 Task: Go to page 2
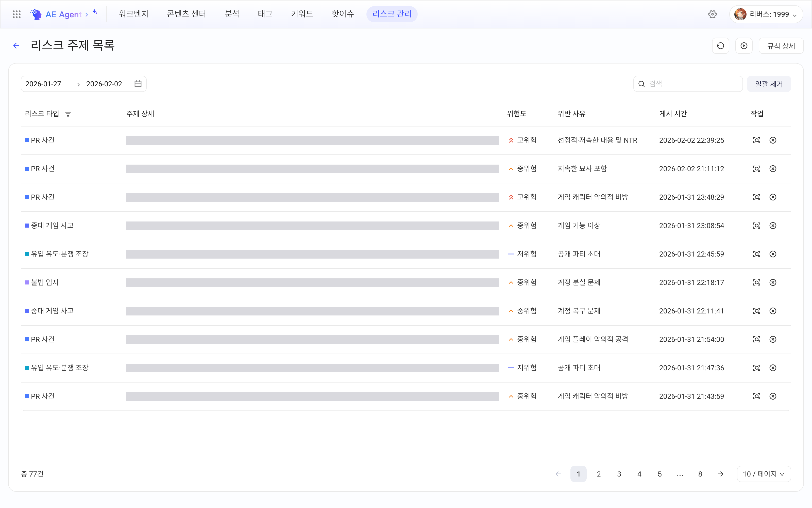[599, 474]
